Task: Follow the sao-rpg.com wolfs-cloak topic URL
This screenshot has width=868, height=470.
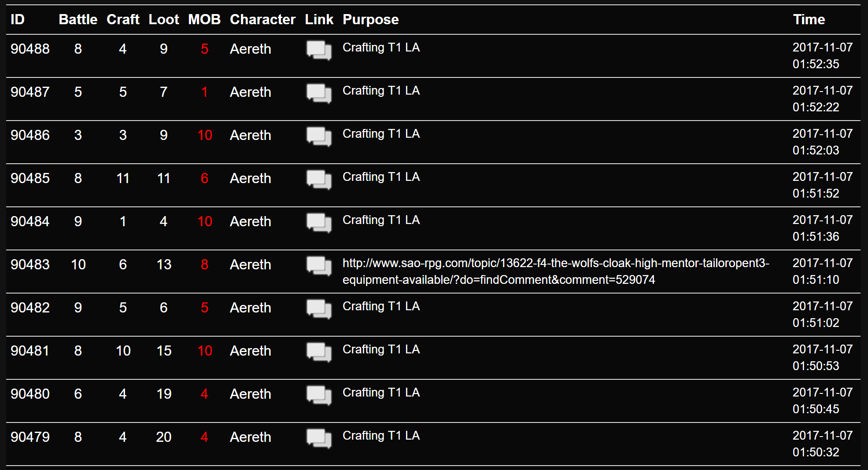Action: coord(556,271)
